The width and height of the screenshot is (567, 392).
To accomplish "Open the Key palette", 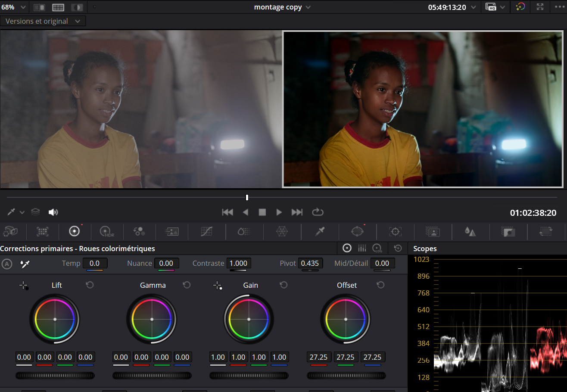I will point(508,232).
